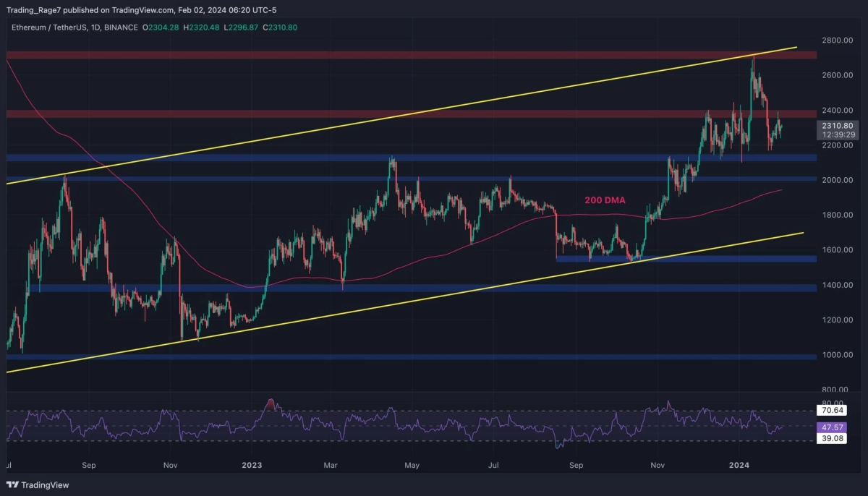This screenshot has height=496, width=868.
Task: Click the RSI current value 47.57
Action: (830, 427)
